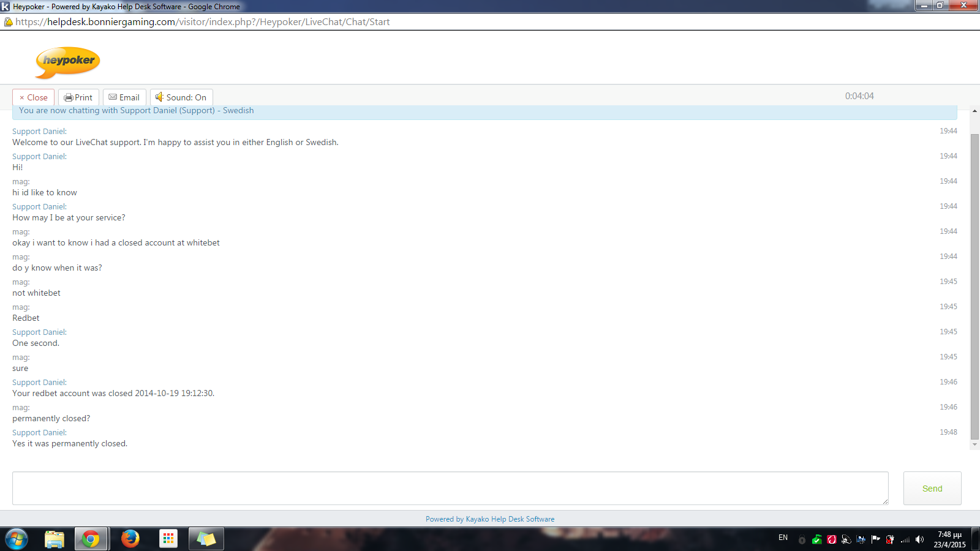Open the Sticky Notes taskbar item

(x=206, y=539)
